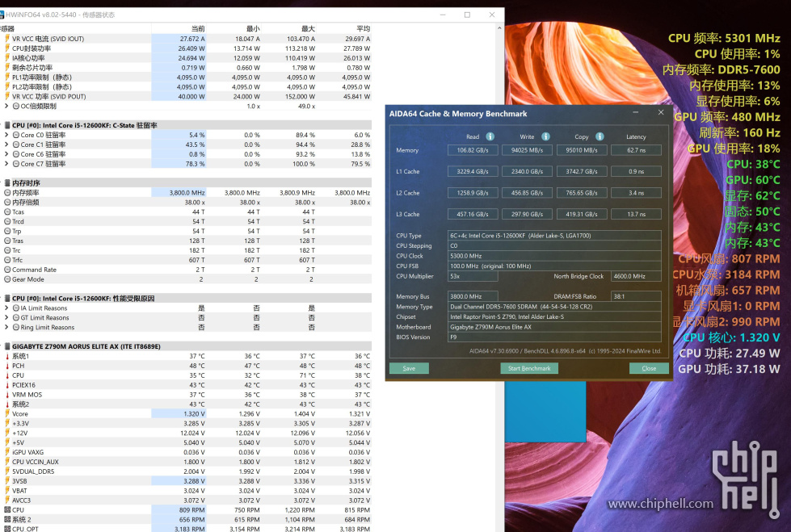Expand Ring Limit Reasons row

click(6, 327)
